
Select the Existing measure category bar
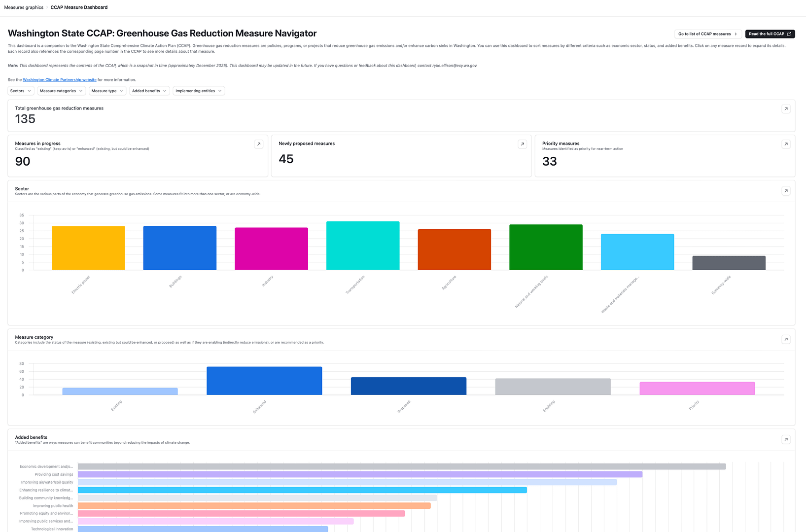click(120, 391)
